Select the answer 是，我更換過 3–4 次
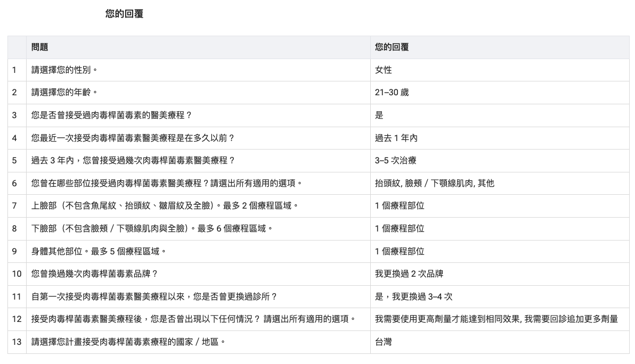 (x=413, y=296)
